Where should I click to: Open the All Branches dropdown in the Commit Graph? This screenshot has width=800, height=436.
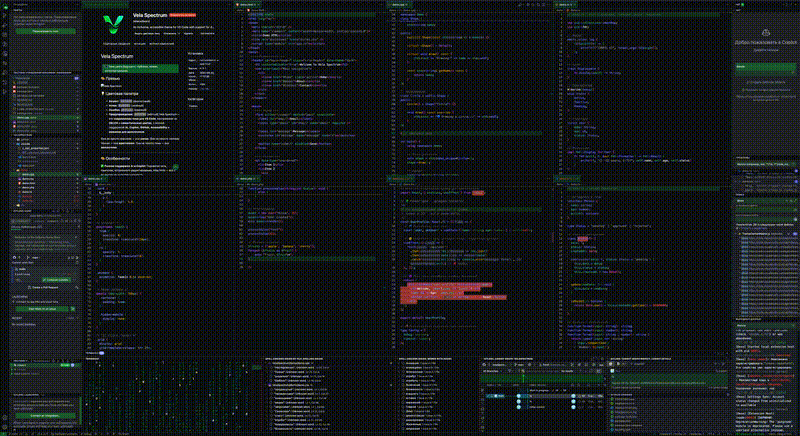tap(494, 371)
